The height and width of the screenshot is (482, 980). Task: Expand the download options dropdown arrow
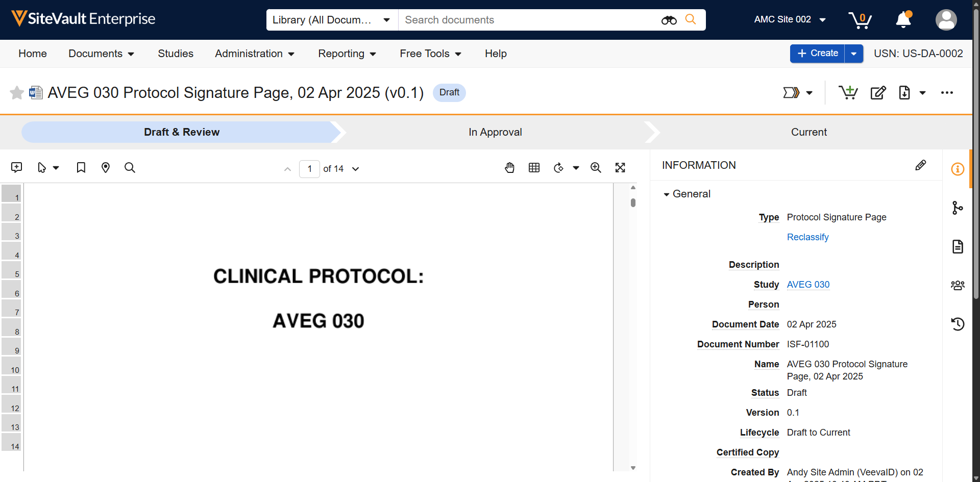coord(922,93)
